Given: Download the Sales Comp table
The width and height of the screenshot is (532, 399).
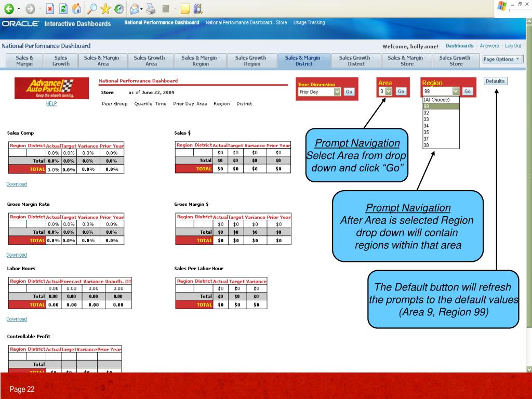Looking at the screenshot, I should click(17, 184).
